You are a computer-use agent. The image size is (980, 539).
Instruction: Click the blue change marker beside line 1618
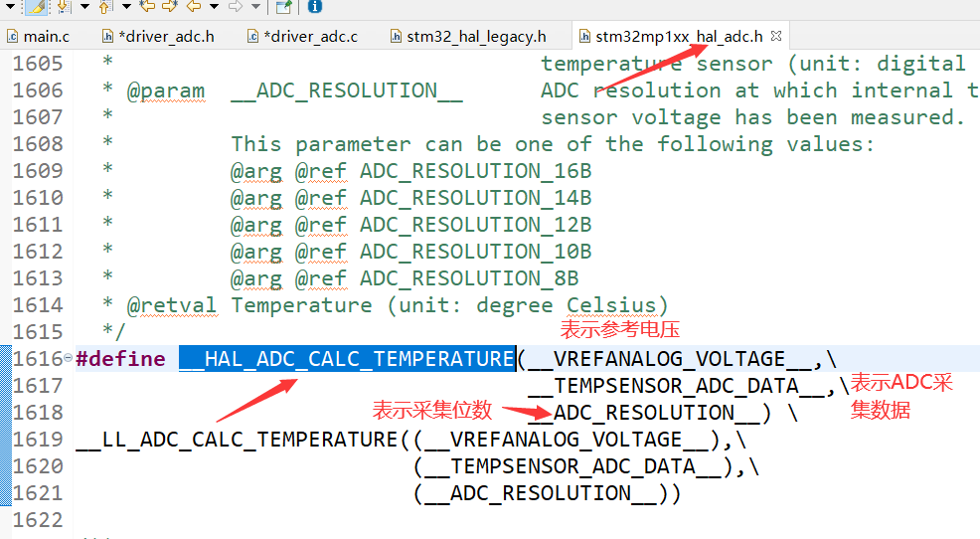tap(6, 413)
